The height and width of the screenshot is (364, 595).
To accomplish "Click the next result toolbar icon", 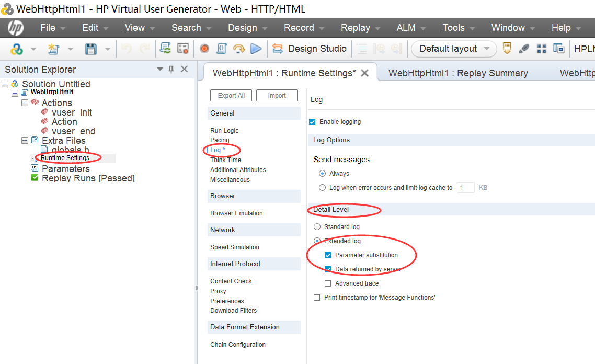I will [x=396, y=49].
